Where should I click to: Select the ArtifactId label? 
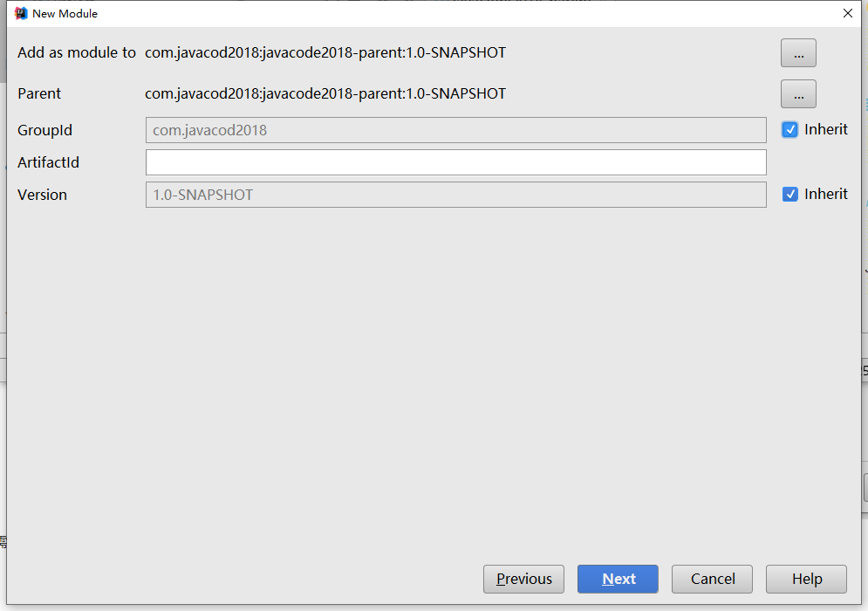point(48,163)
